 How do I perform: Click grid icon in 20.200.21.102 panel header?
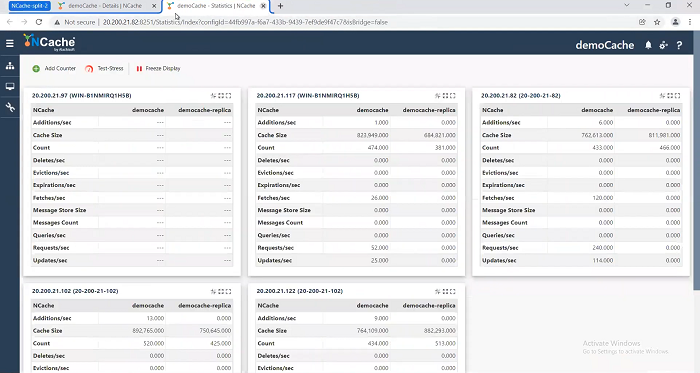click(x=221, y=291)
